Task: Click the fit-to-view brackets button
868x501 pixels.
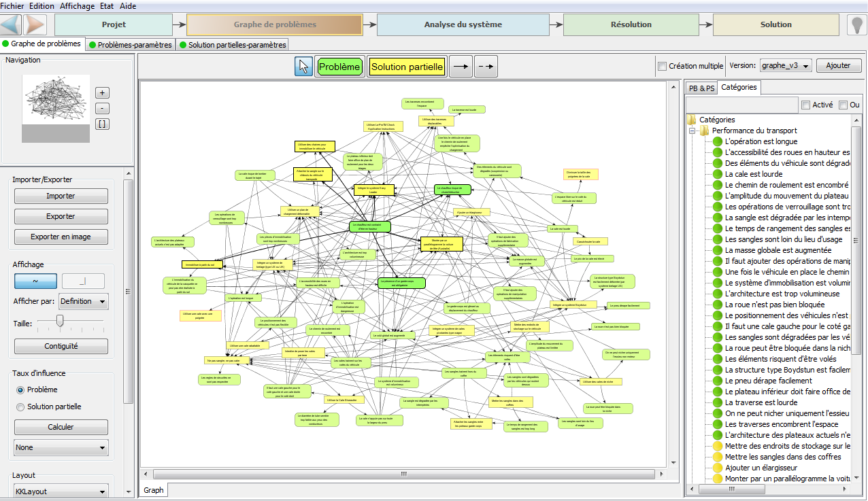Action: tap(101, 124)
